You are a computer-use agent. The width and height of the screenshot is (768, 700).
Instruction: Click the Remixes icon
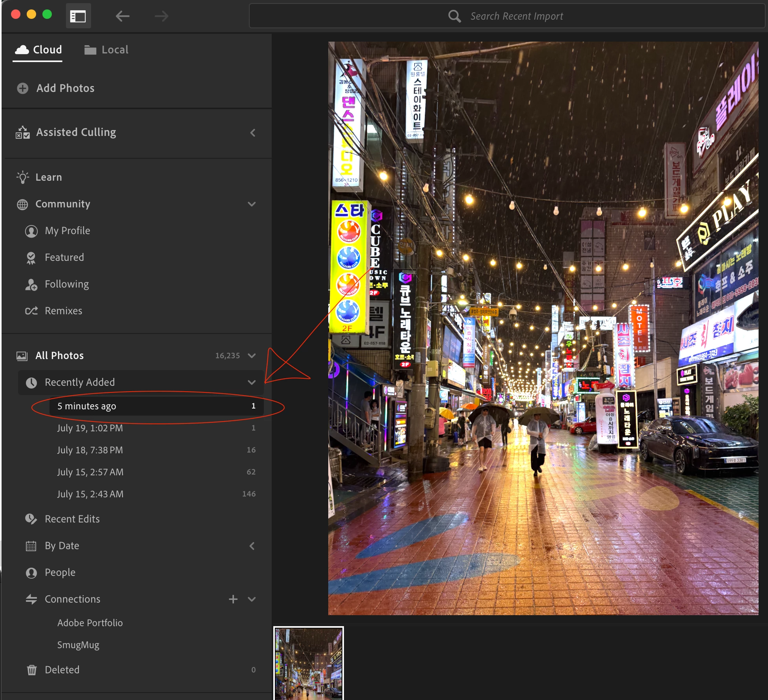tap(31, 311)
